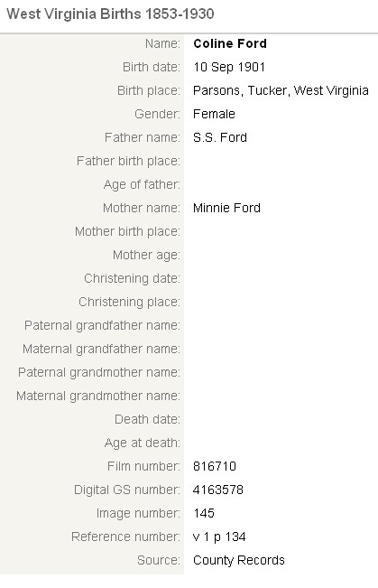Screen dimensions: 378x588
Task: Click the Mother age label
Action: (x=146, y=256)
